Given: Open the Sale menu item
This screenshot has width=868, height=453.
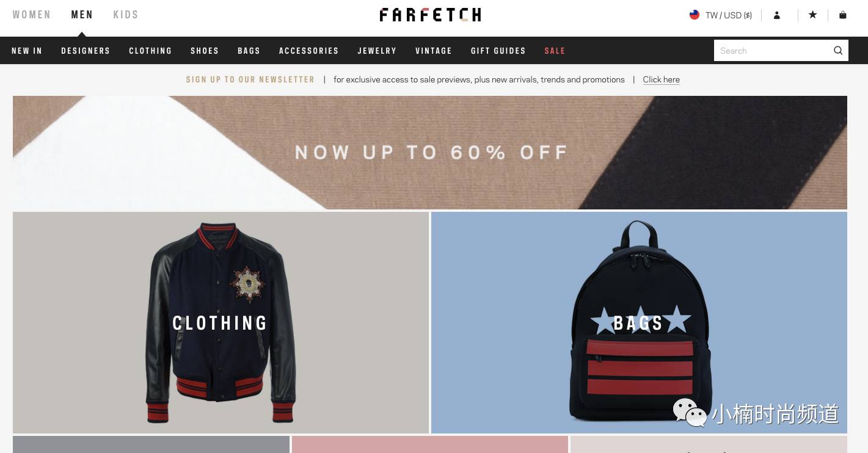Looking at the screenshot, I should point(555,51).
